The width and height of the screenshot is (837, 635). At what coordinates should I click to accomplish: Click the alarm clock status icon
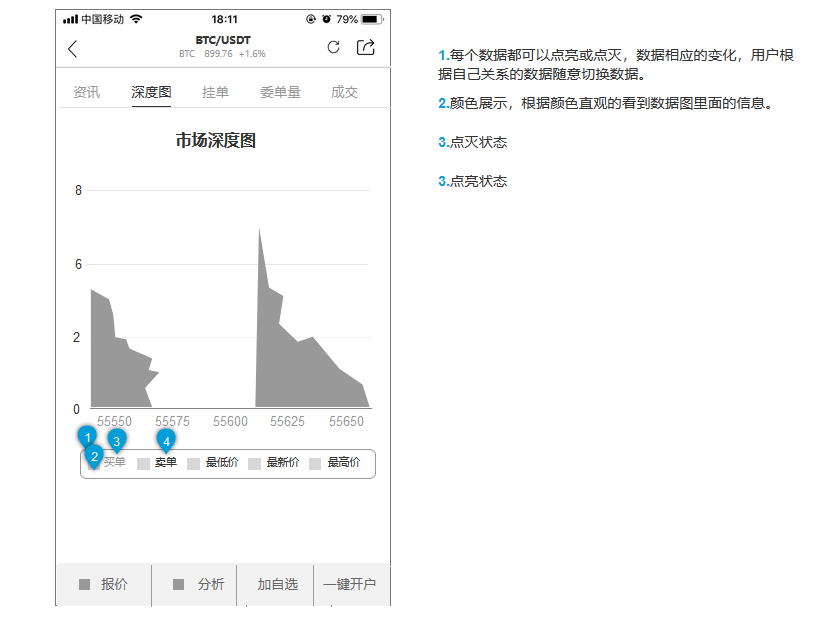coord(326,19)
